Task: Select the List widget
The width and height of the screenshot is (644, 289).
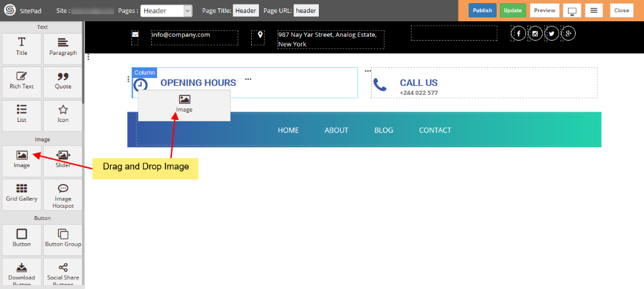Action: [22, 114]
